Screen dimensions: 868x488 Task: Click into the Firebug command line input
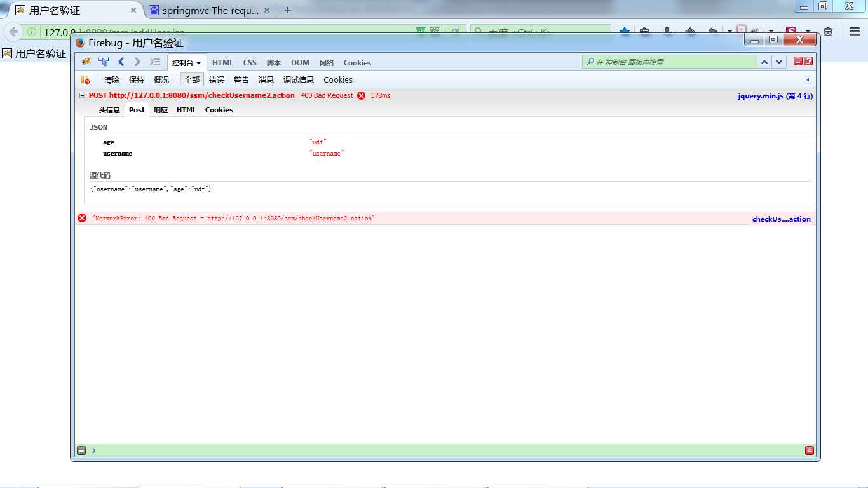point(448,451)
